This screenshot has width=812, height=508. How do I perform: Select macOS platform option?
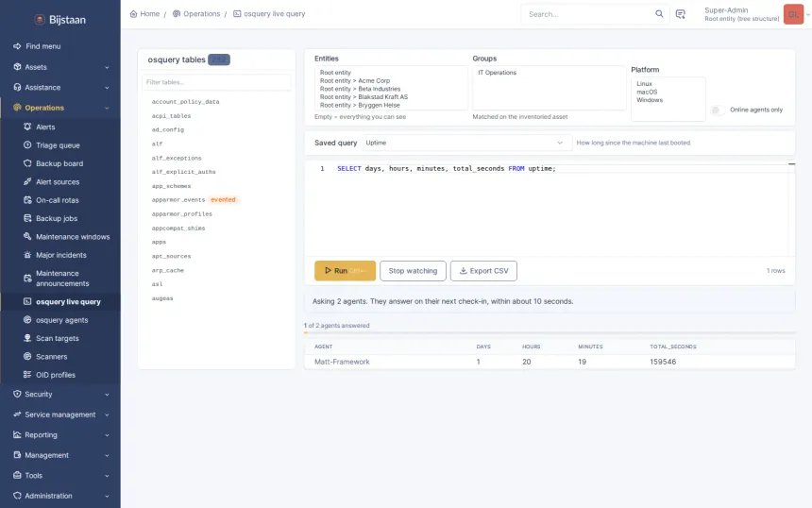click(x=647, y=92)
